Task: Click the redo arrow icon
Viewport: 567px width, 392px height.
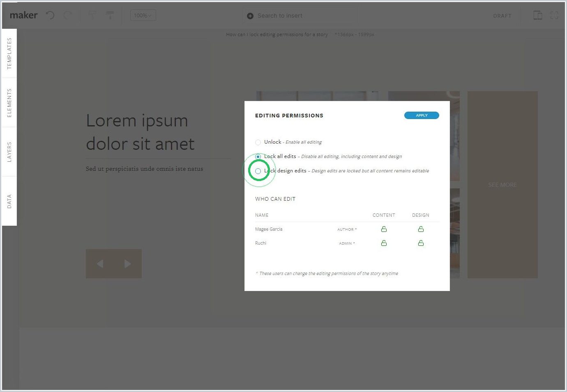Action: 68,16
